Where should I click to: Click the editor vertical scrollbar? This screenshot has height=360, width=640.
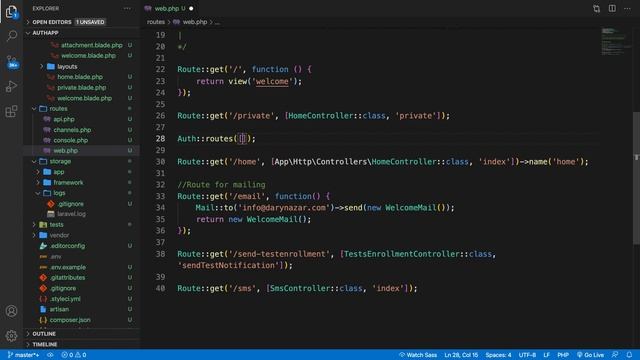click(636, 178)
